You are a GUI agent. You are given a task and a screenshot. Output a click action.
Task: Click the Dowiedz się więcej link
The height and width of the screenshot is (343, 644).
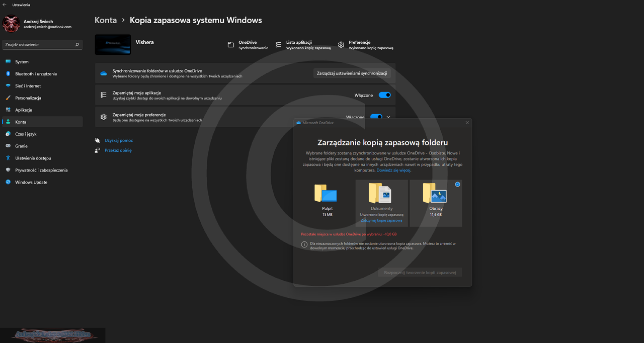tap(394, 170)
